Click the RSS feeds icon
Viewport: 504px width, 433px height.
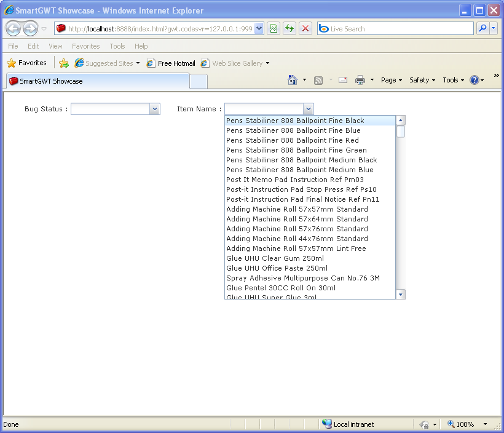pyautogui.click(x=318, y=80)
